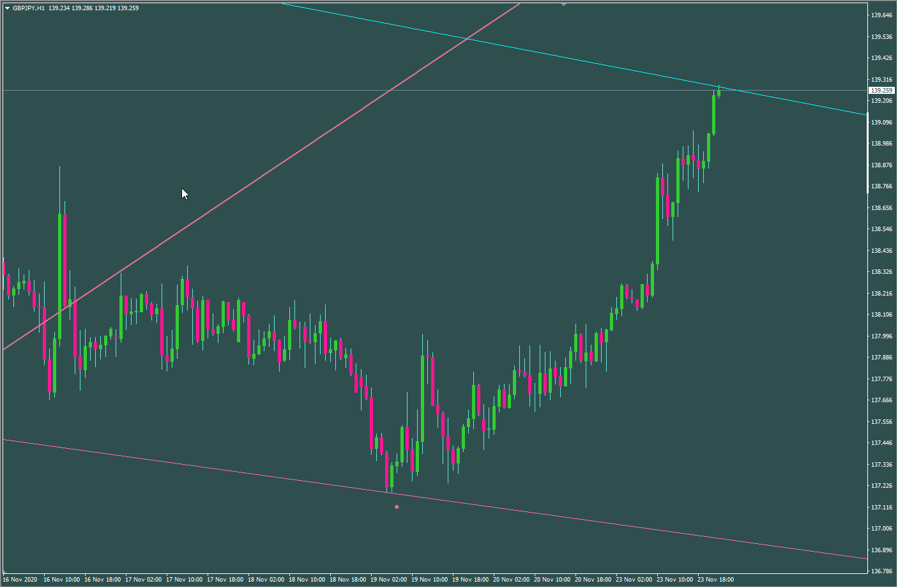Click the 136.786 price axis label
This screenshot has width=898, height=588.
pos(881,571)
